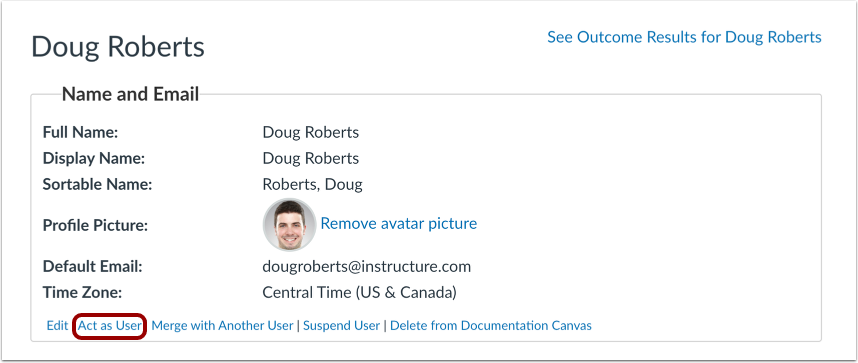Click Delete from Documentation Canvas
Screen dimensions: 858x363
[x=491, y=326]
